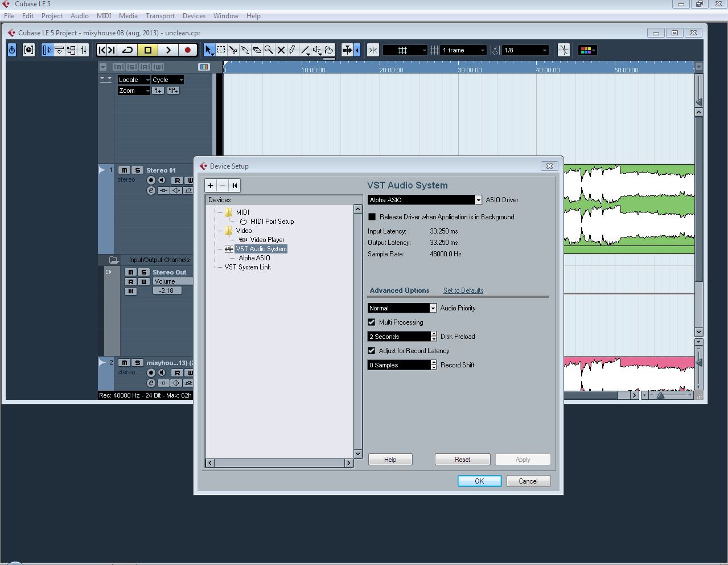
Task: Select Alpha ASIO in device tree
Action: (x=254, y=258)
